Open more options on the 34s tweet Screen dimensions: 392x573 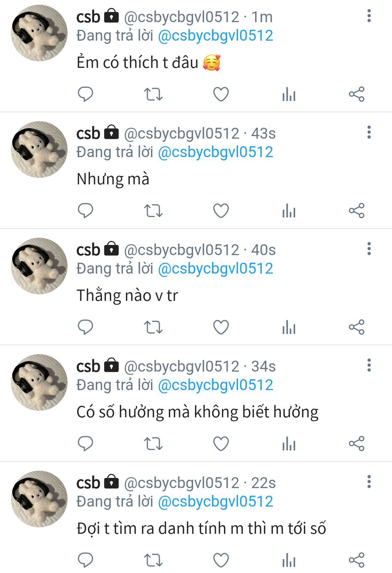tap(369, 365)
